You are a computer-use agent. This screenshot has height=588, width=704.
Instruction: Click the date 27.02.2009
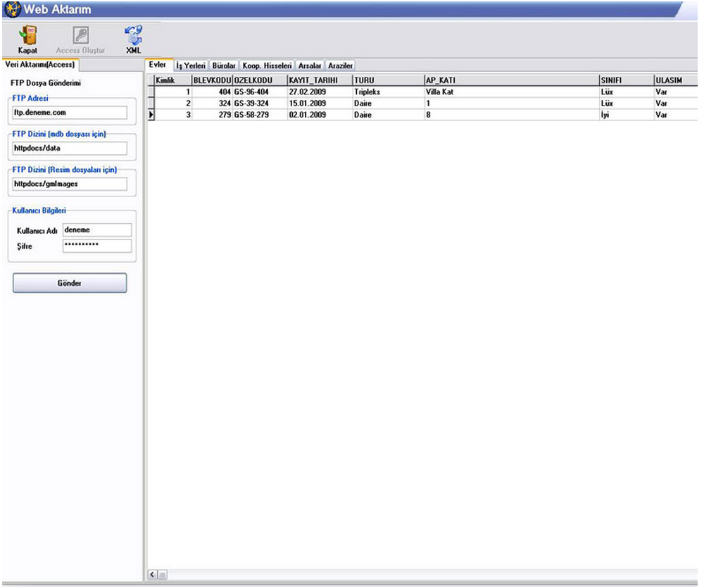320,92
